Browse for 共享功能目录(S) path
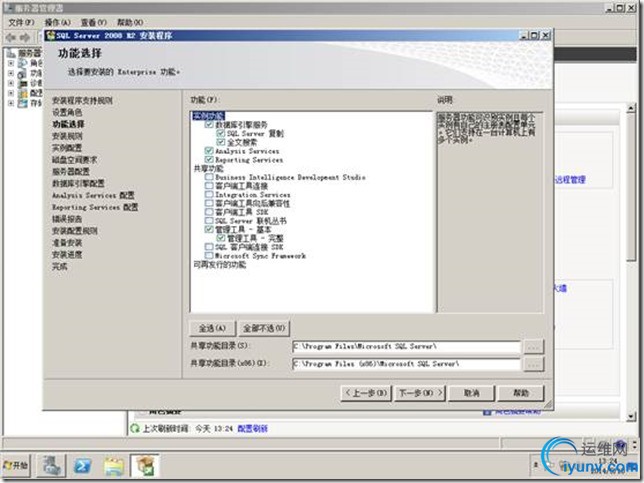The height and width of the screenshot is (483, 644). point(534,347)
